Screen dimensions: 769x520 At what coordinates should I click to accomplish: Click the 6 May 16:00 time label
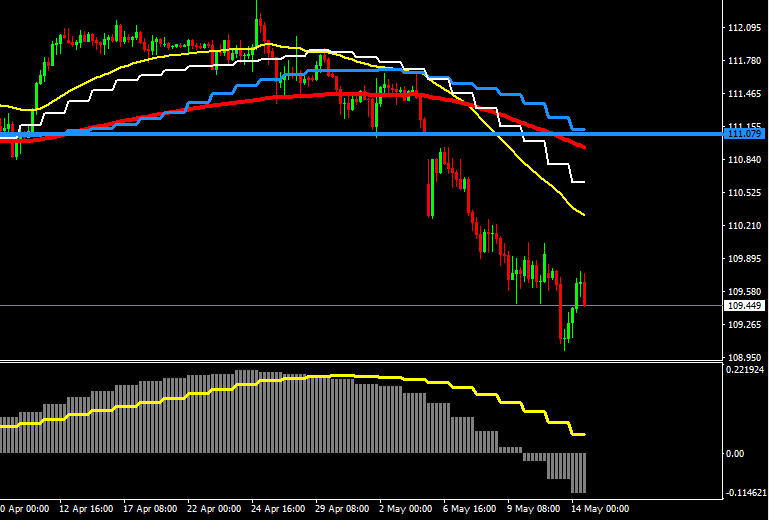469,509
